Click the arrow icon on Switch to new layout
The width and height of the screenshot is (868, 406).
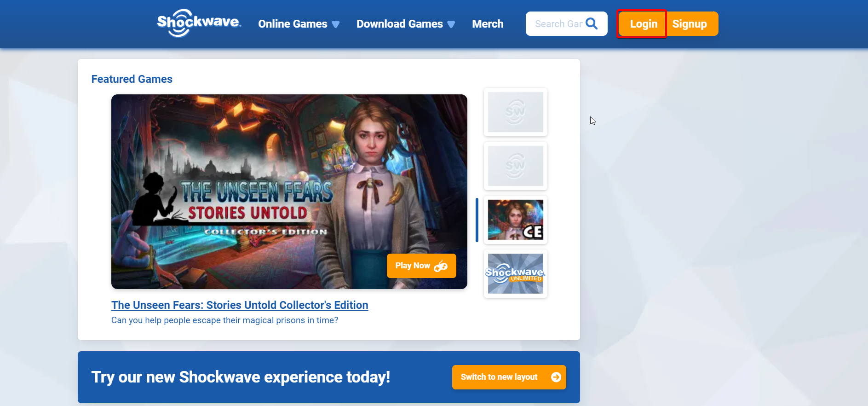point(556,377)
